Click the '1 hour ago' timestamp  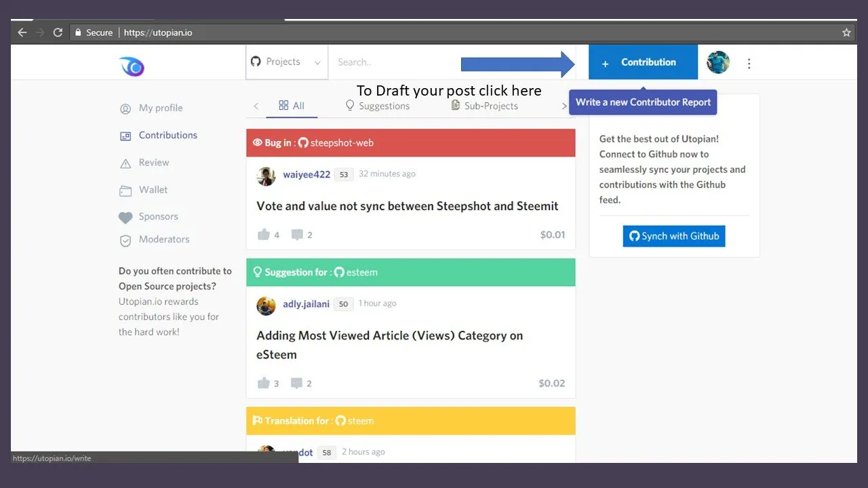point(378,304)
